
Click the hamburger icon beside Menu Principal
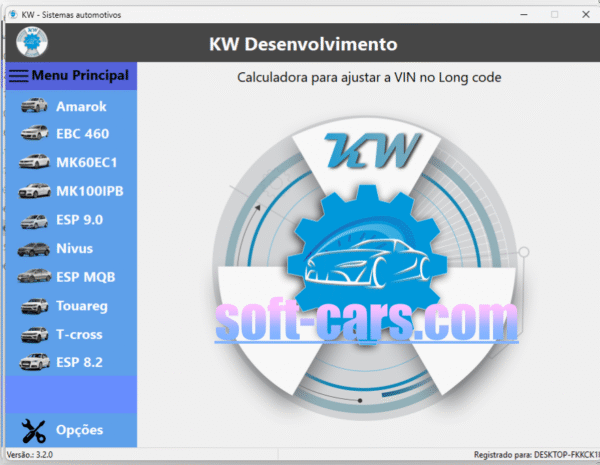(18, 75)
